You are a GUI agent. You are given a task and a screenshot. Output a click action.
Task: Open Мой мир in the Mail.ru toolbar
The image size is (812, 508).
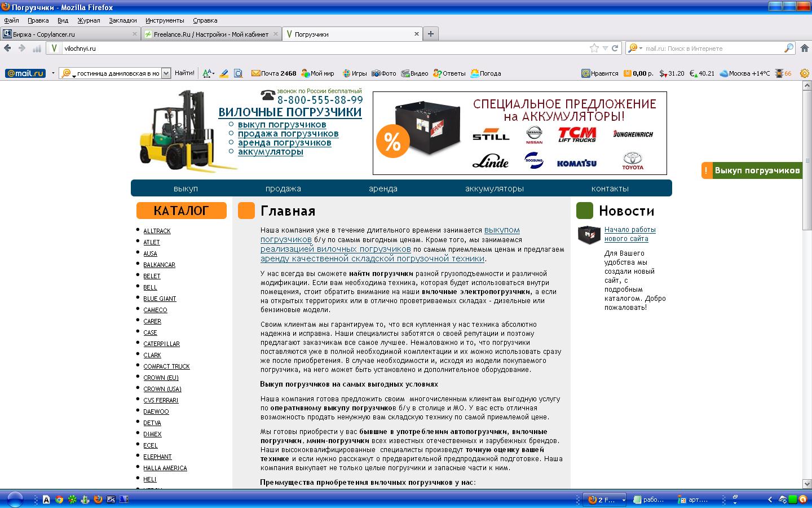(318, 73)
